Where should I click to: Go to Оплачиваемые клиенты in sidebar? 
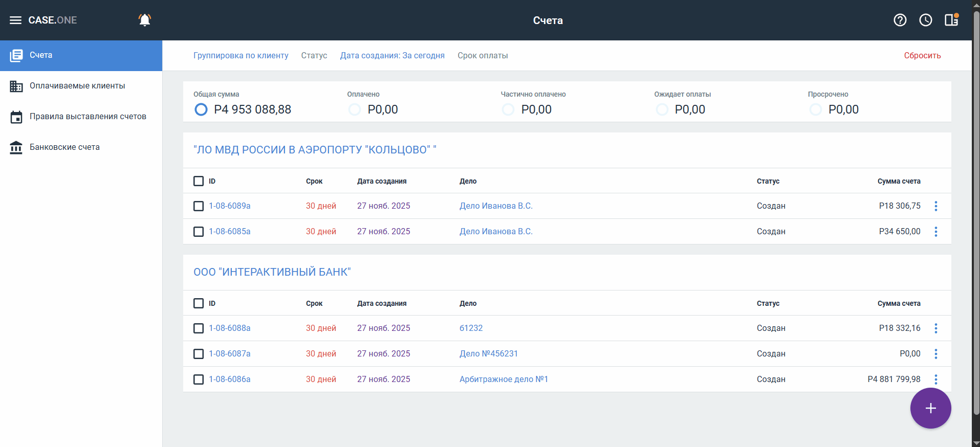click(77, 86)
